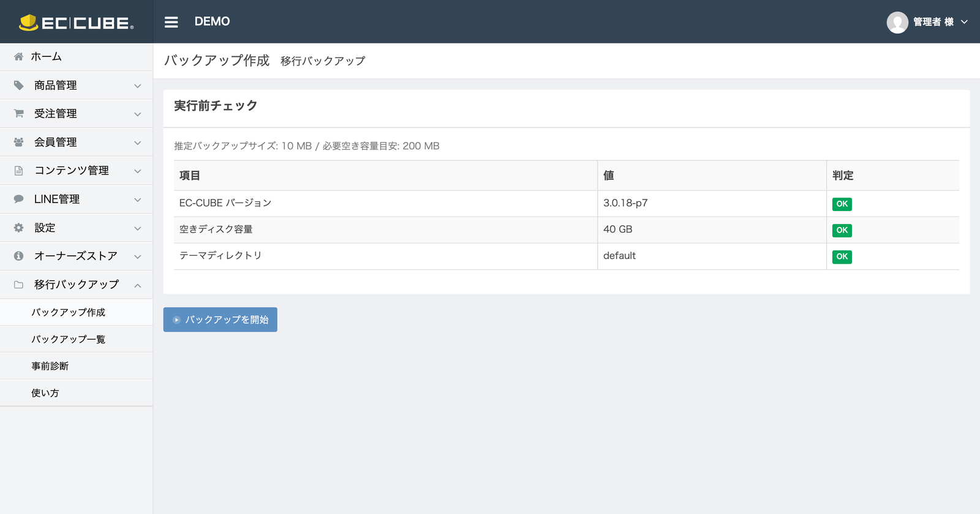This screenshot has height=514, width=980.
Task: Click the 項目 column header
Action: click(190, 176)
